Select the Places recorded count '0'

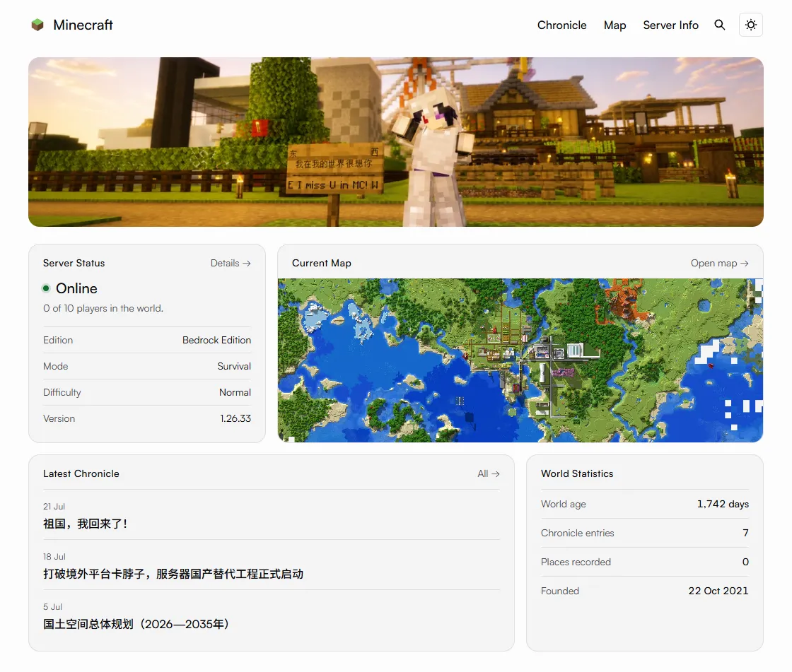coord(745,562)
